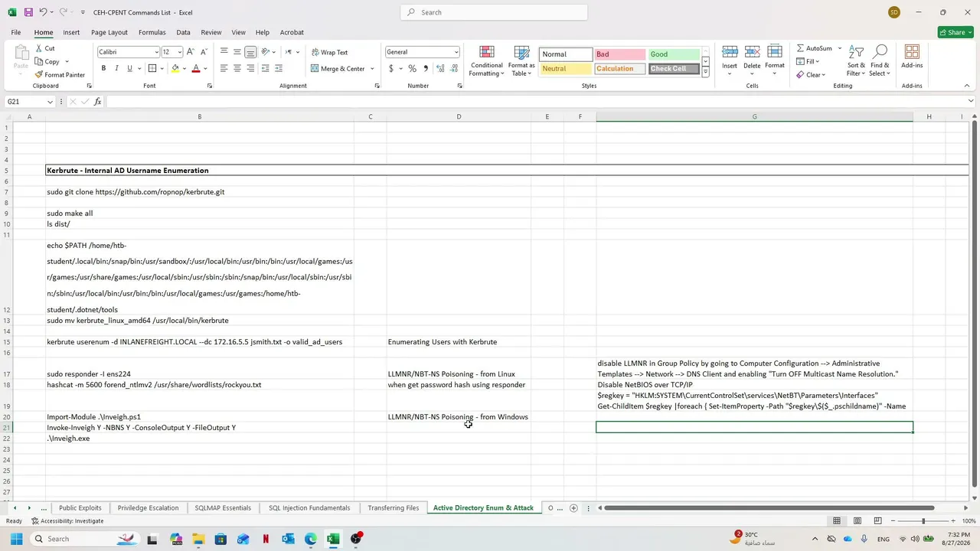
Task: Click the Decrease Indent icon
Action: click(265, 69)
